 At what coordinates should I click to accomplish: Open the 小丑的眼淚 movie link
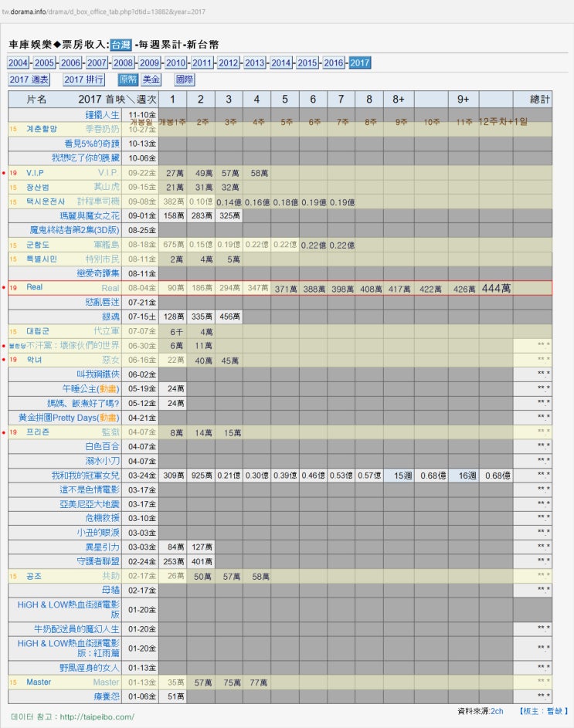[99, 533]
